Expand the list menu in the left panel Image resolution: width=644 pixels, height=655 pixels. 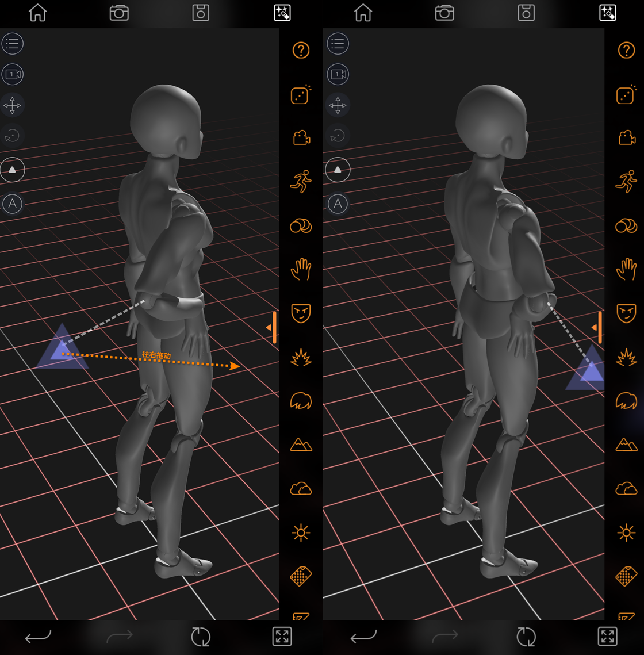13,44
